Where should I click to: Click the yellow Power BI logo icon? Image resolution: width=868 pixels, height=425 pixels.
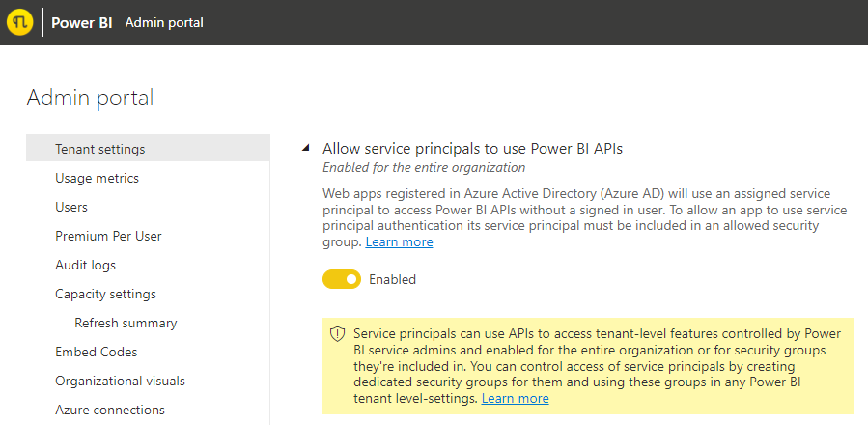(20, 22)
